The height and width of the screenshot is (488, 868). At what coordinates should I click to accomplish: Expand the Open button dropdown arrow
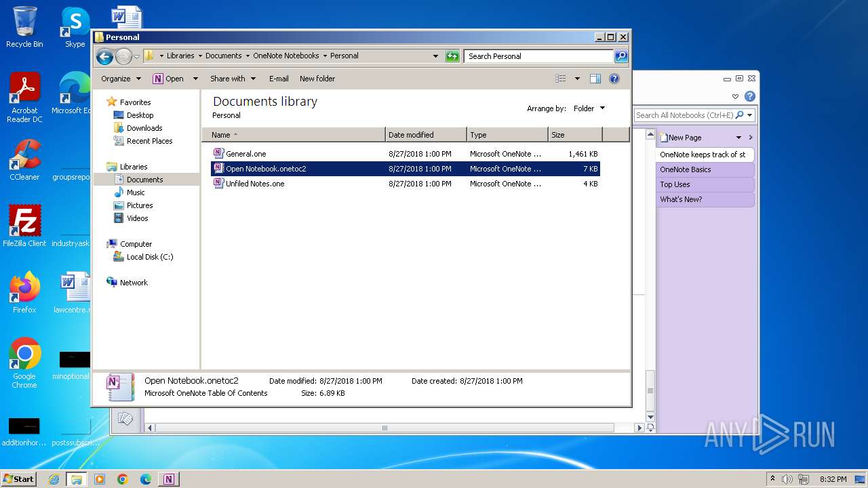pyautogui.click(x=195, y=79)
